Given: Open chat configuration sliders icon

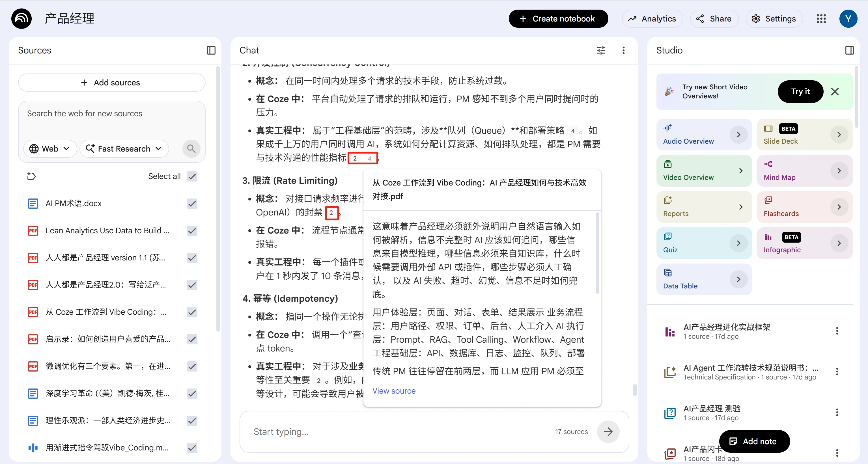Looking at the screenshot, I should pos(601,50).
